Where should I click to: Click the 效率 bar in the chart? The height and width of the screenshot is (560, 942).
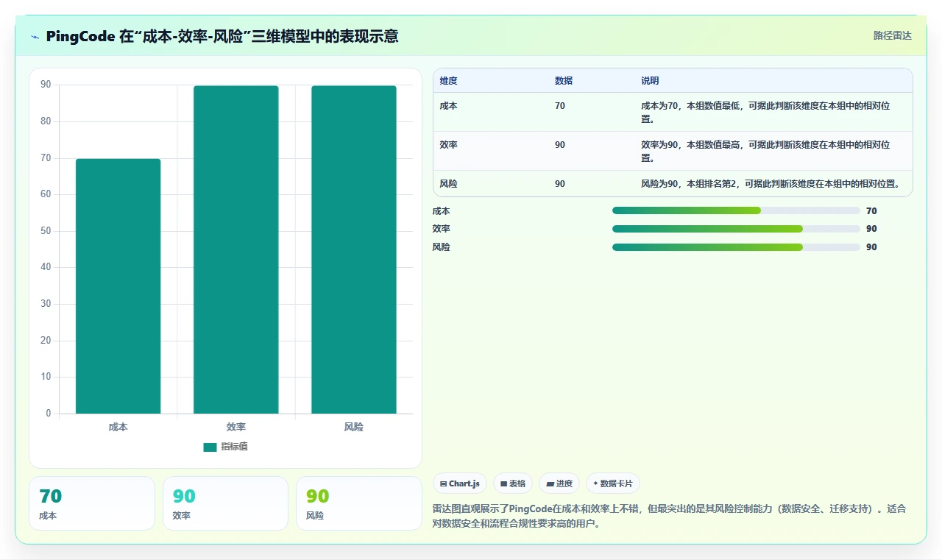click(x=236, y=249)
